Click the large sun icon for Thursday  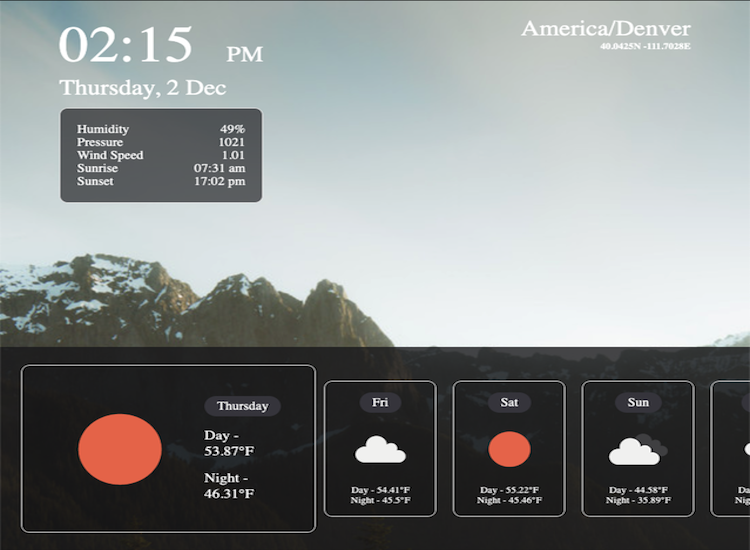(x=120, y=449)
